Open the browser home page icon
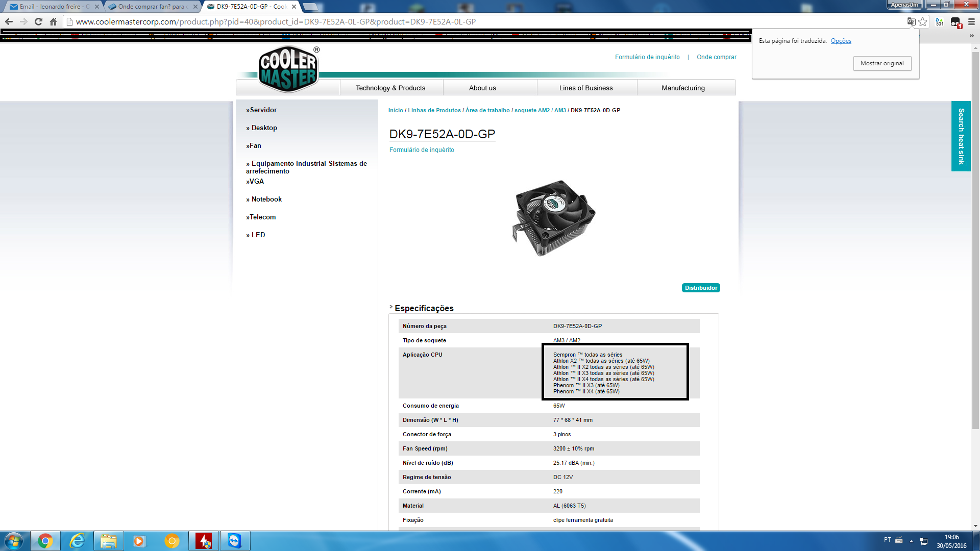The image size is (980, 551). [53, 21]
